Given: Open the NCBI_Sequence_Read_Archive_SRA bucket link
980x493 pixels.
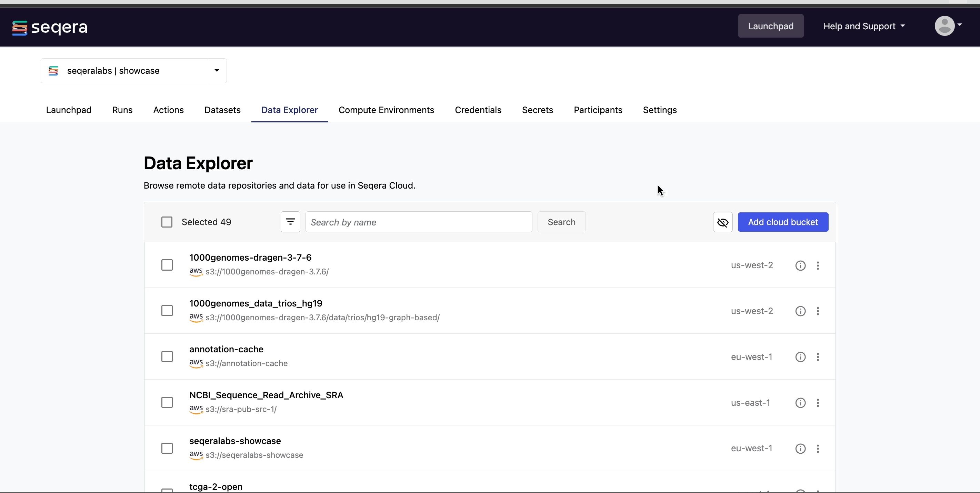Looking at the screenshot, I should pos(266,395).
